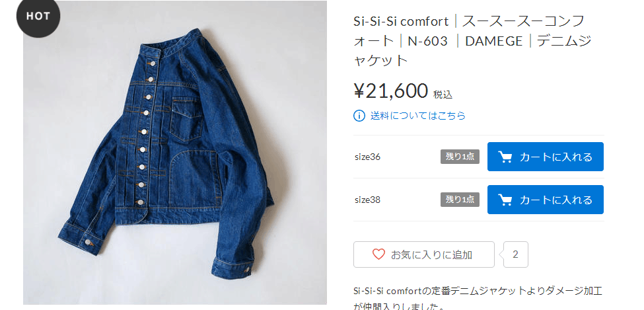
Task: Open the denim jacket product photo
Action: [x=175, y=153]
